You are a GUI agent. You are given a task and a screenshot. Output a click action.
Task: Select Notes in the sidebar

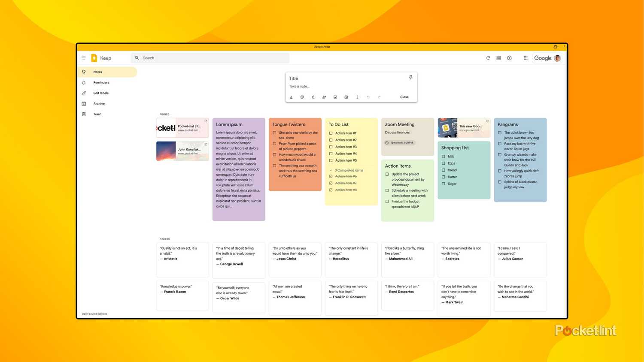pos(107,72)
